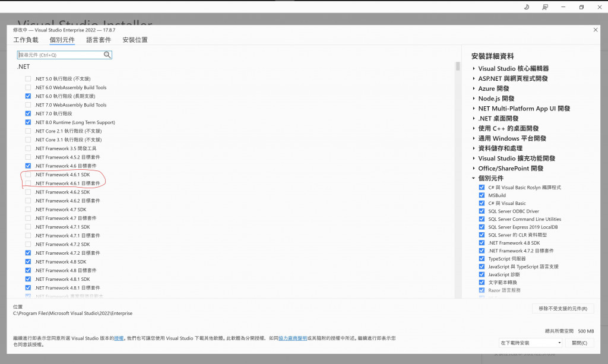Uncheck SQL Server ODBC Driver in details

point(482,211)
